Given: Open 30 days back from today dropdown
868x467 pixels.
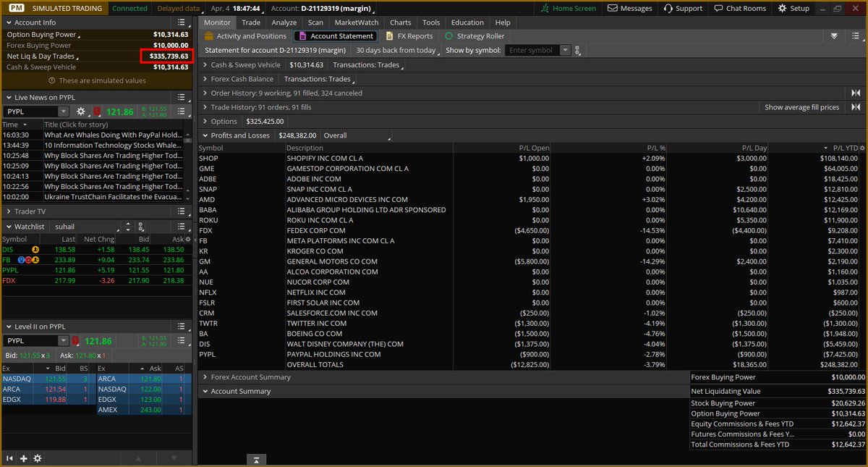Looking at the screenshot, I should point(398,51).
